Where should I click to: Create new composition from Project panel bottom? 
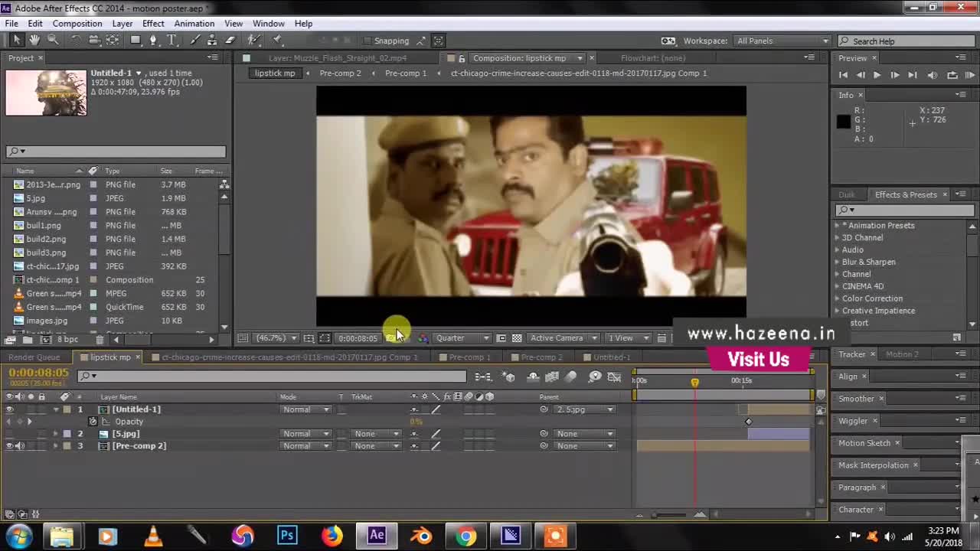[46, 339]
